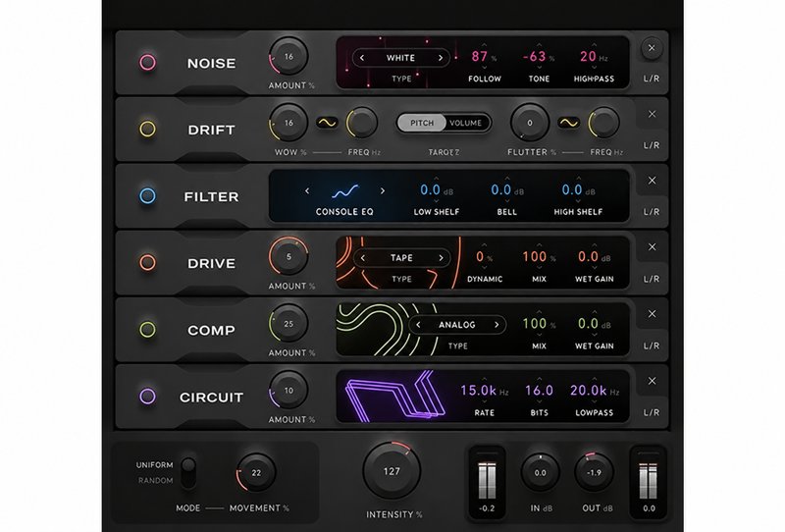Click the Flutter Freq knob
Viewport: 785px width, 532px height.
(x=603, y=123)
